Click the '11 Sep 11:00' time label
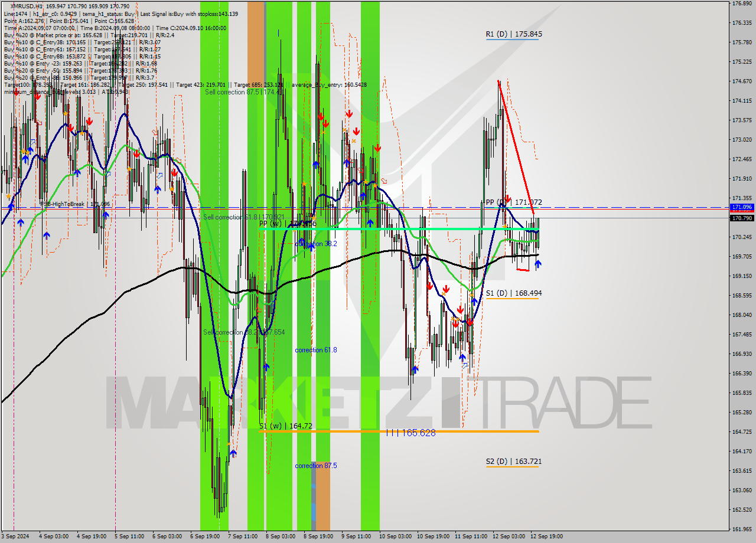Screen dimensions: 756x543 (471, 537)
